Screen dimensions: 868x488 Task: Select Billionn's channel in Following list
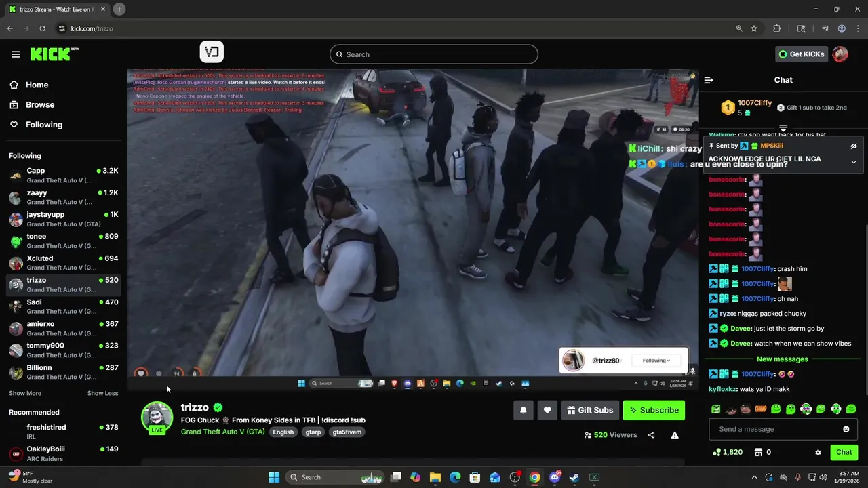(x=64, y=372)
